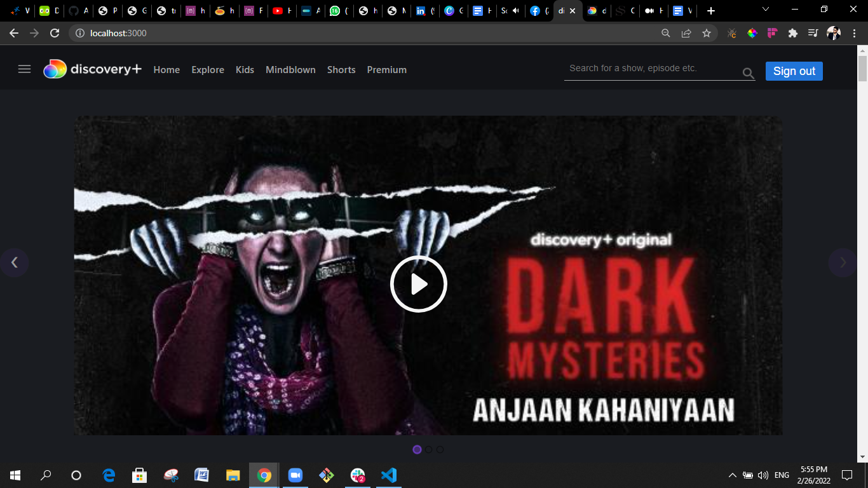
Task: Click the localhost:3000 address bar
Action: [369, 33]
